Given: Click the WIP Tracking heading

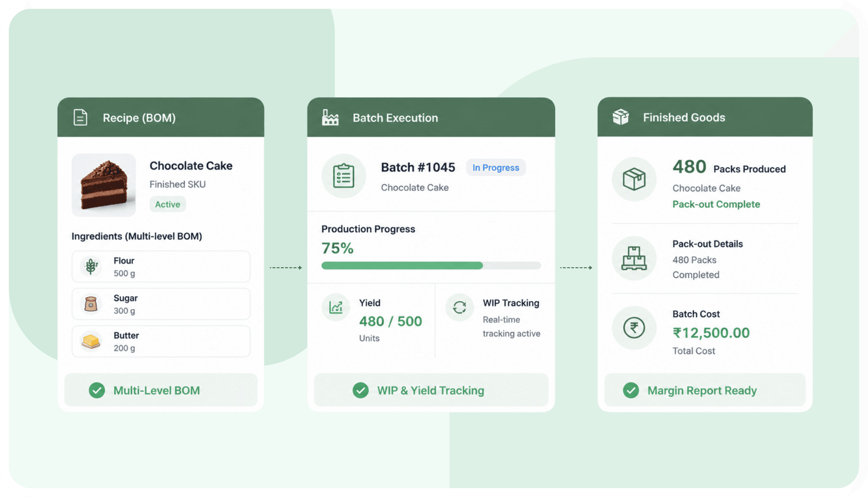Looking at the screenshot, I should [511, 303].
